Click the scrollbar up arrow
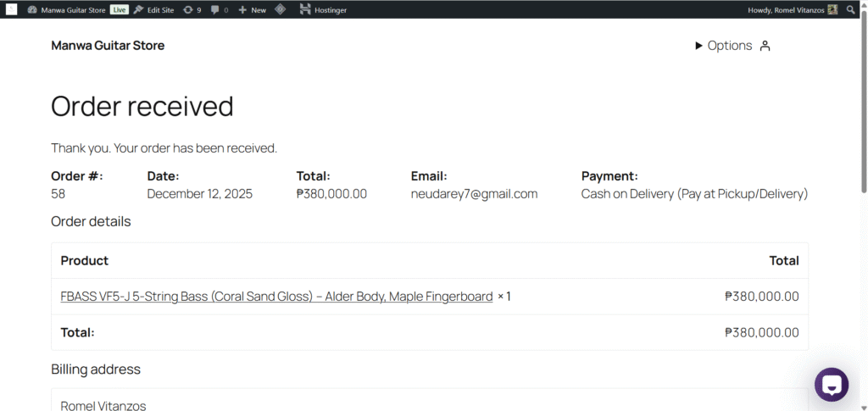Viewport: 868px width, 411px height. click(x=863, y=23)
